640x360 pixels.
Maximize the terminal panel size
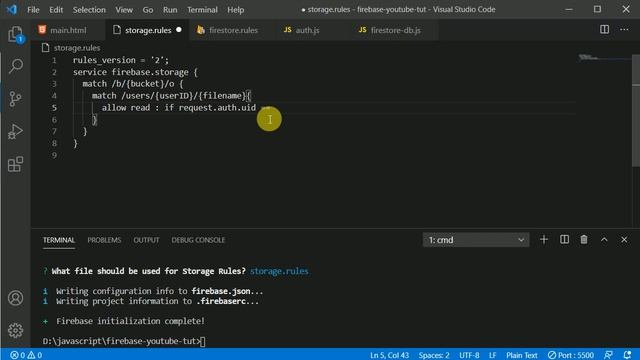[604, 240]
